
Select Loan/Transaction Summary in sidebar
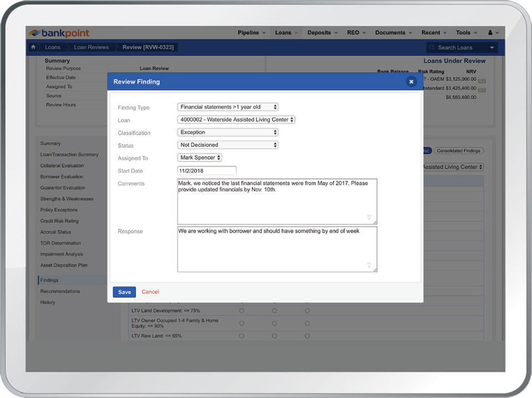69,154
